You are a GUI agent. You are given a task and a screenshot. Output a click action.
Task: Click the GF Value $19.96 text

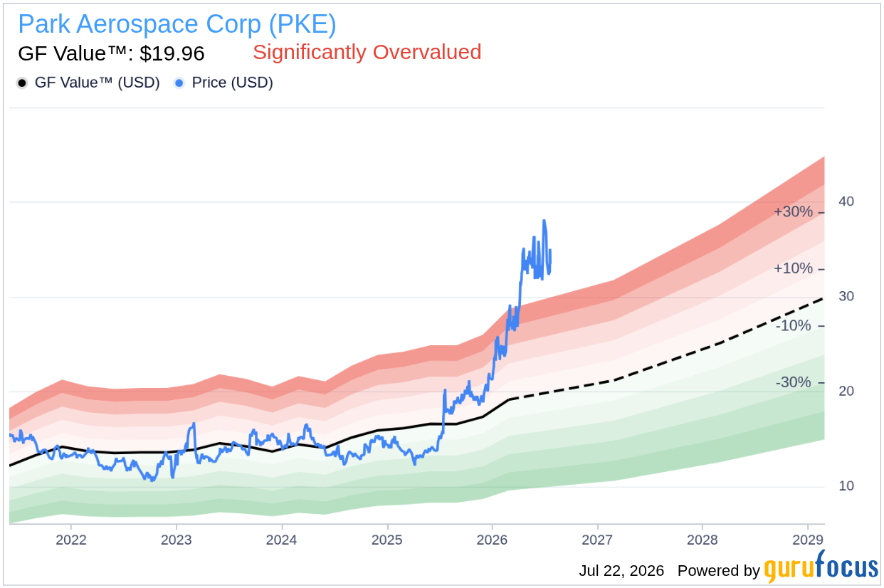coord(111,53)
